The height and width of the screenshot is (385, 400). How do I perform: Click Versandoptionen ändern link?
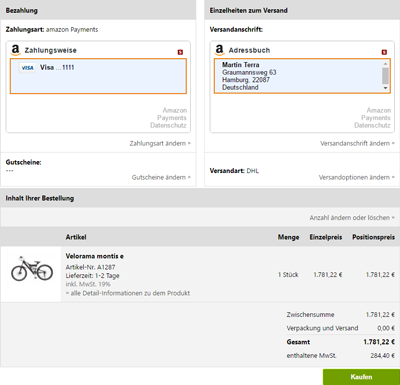point(357,177)
